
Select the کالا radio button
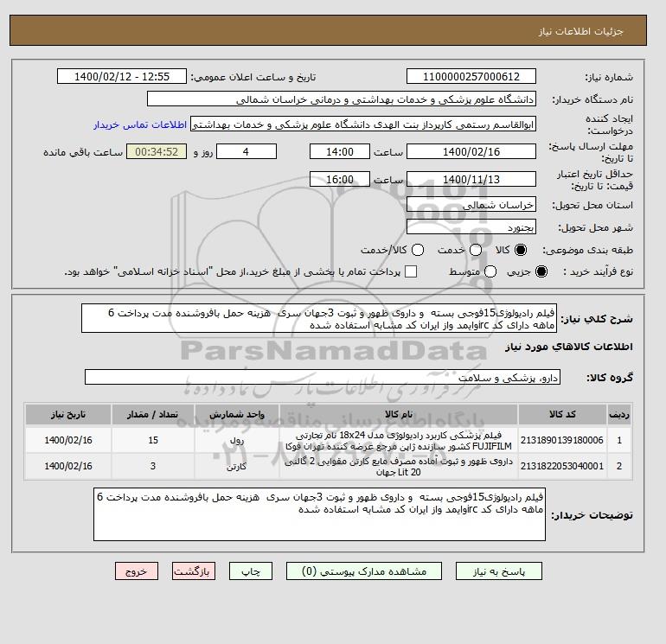click(x=521, y=250)
